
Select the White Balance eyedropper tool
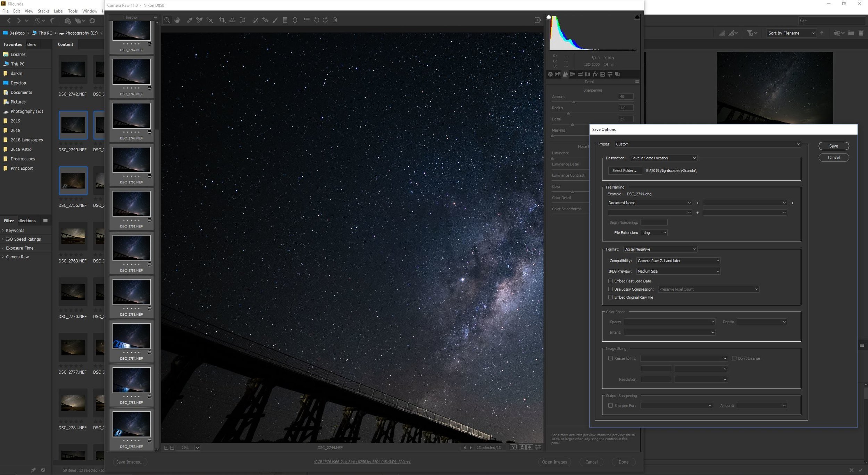pos(190,20)
